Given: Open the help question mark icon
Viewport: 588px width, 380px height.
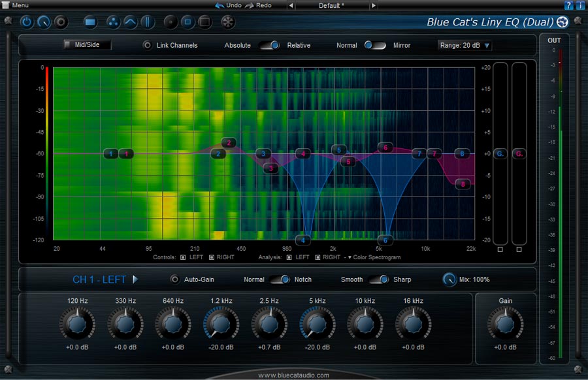Looking at the screenshot, I should [x=569, y=5].
